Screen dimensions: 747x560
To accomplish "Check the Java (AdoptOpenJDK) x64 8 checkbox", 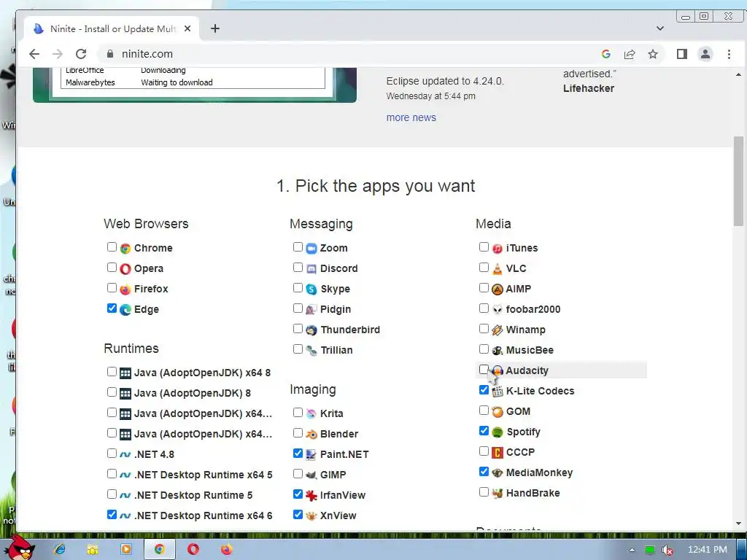I will tap(112, 372).
